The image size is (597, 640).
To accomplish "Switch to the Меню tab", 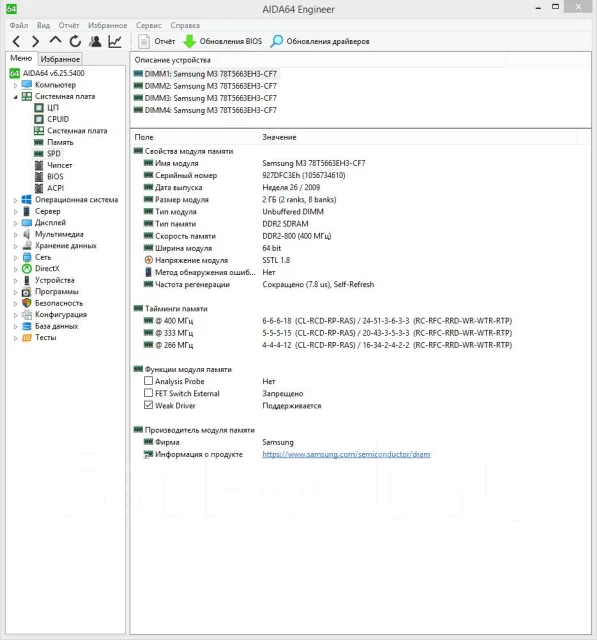I will pyautogui.click(x=21, y=58).
